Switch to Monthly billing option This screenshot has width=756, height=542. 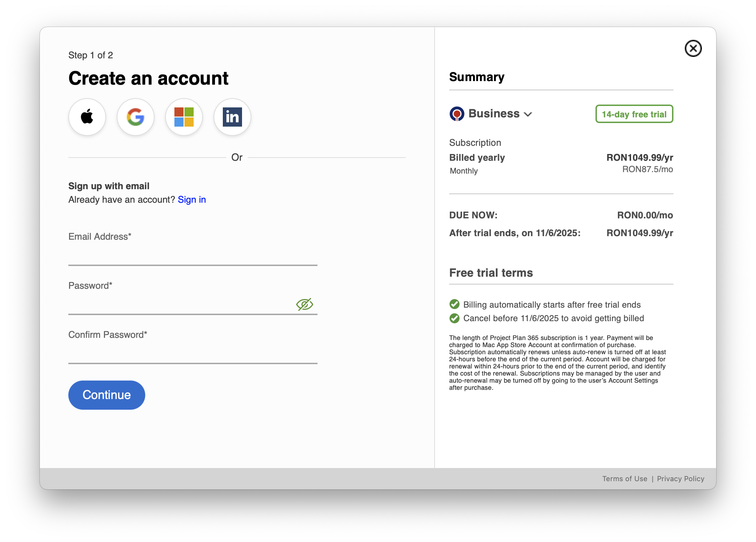coord(463,171)
